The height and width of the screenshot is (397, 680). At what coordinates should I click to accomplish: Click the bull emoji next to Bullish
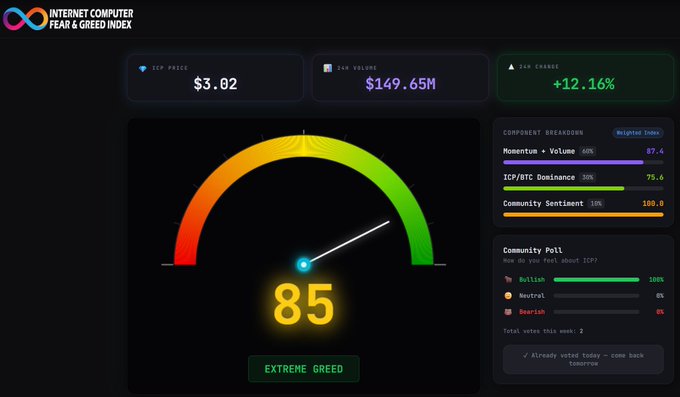[x=508, y=279]
